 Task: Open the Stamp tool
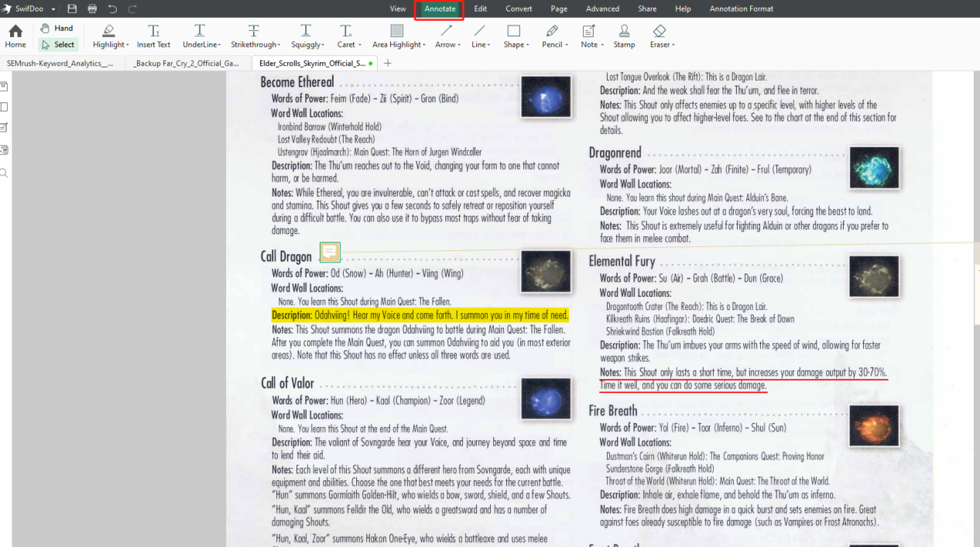click(x=624, y=36)
